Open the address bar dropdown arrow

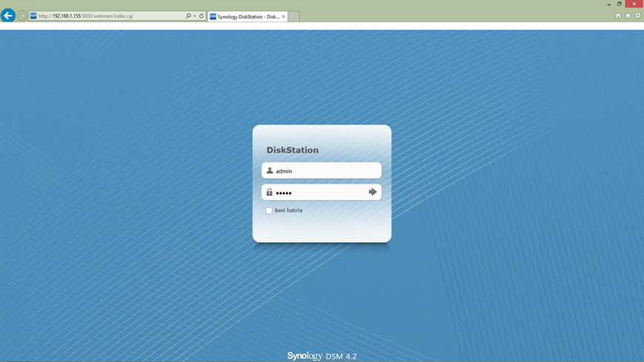click(x=195, y=16)
